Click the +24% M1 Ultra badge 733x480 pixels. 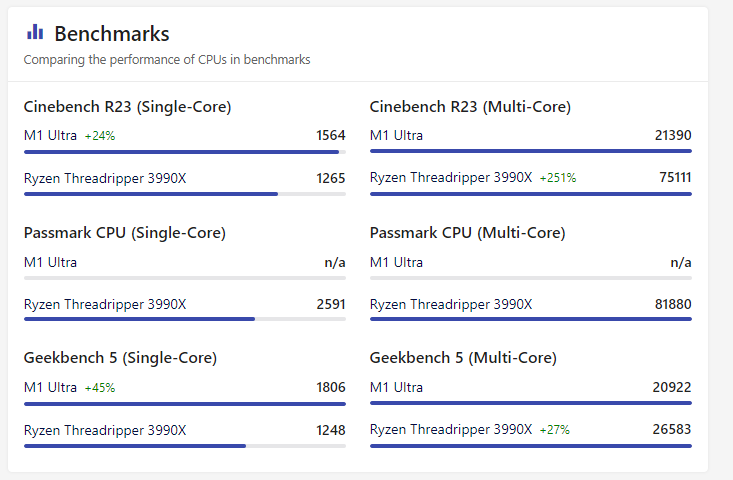pos(101,136)
